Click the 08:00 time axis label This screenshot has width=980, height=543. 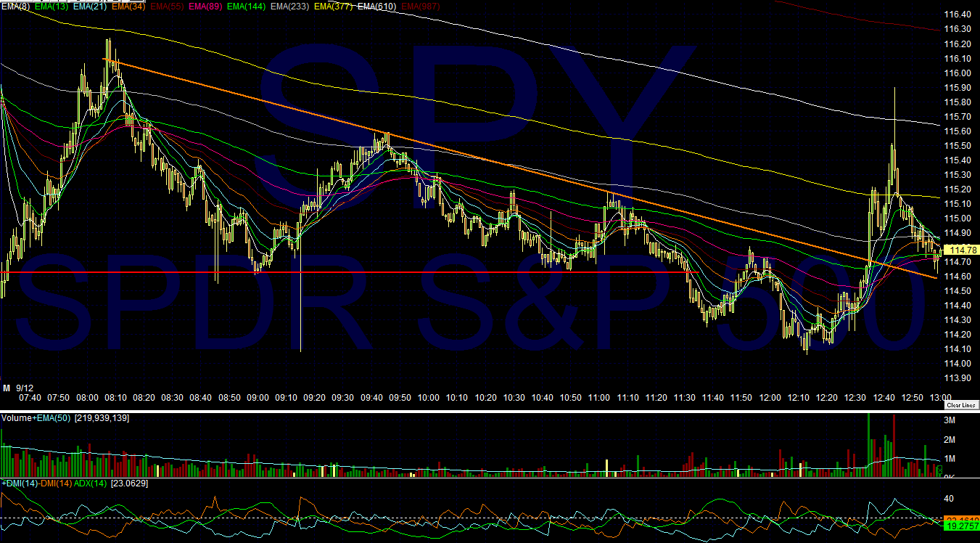(x=87, y=398)
